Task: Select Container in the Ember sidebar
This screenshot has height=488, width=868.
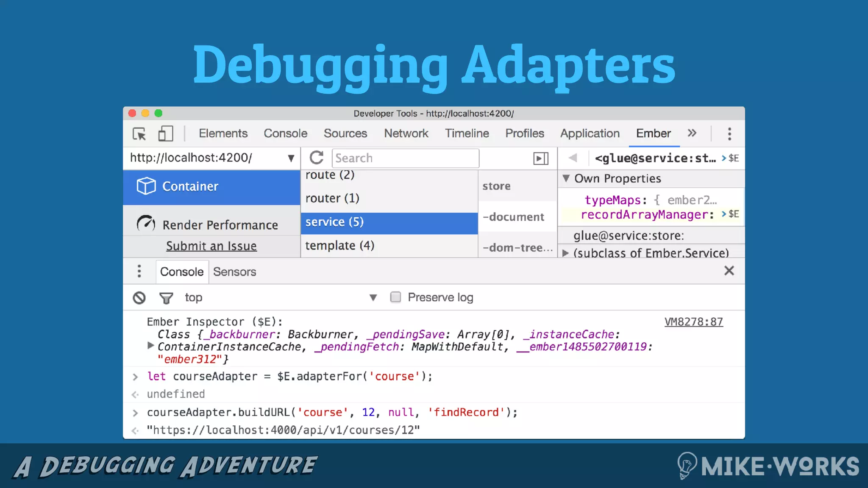Action: click(211, 187)
